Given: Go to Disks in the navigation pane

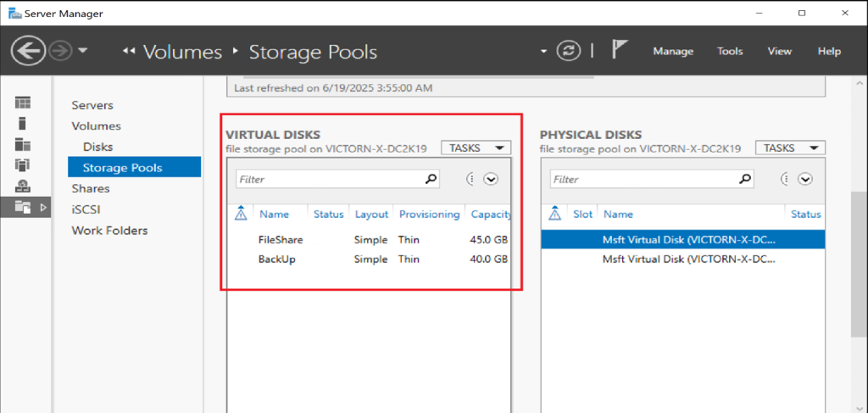Looking at the screenshot, I should pyautogui.click(x=97, y=147).
